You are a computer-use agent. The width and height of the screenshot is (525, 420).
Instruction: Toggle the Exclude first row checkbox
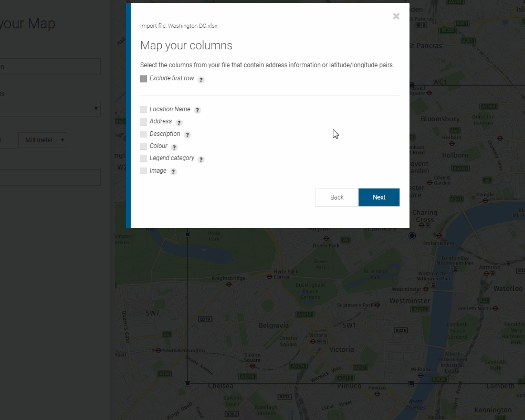pyautogui.click(x=144, y=79)
